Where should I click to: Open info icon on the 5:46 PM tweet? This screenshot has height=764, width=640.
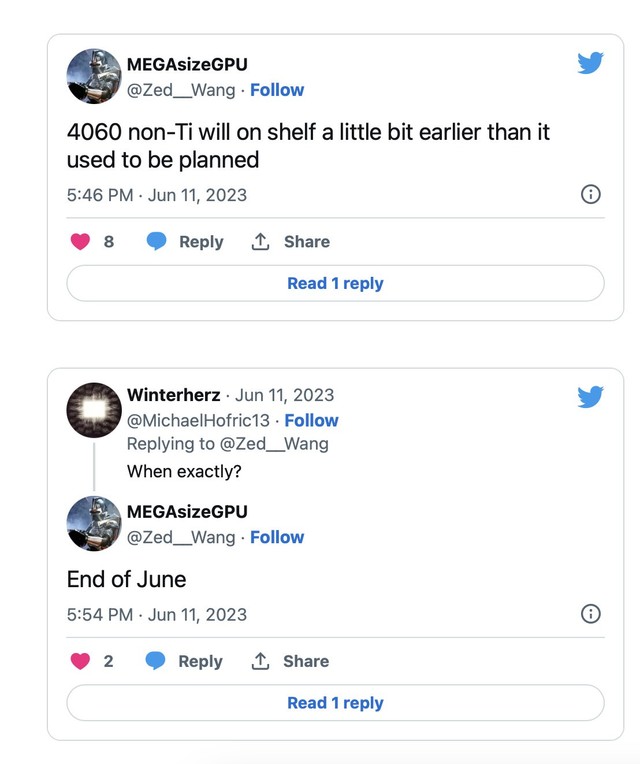click(x=591, y=194)
